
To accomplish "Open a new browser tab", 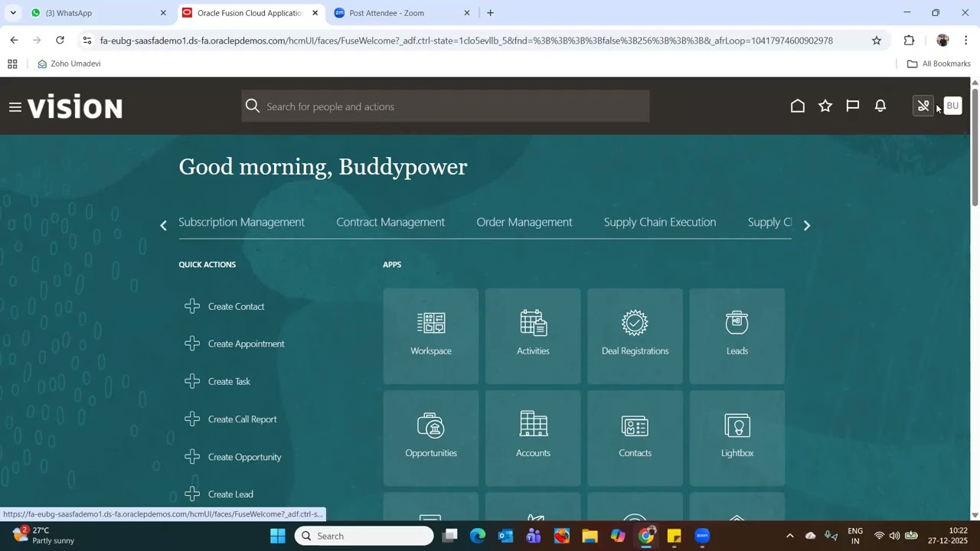I will tap(490, 13).
